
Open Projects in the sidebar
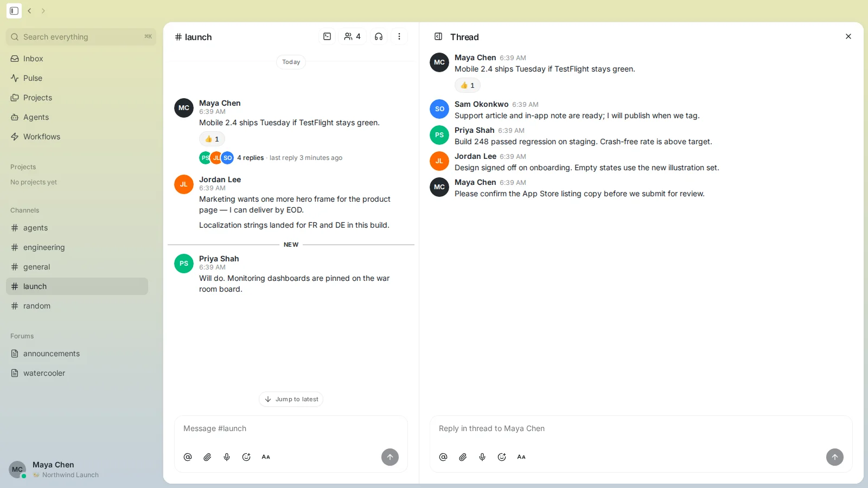[x=77, y=98]
